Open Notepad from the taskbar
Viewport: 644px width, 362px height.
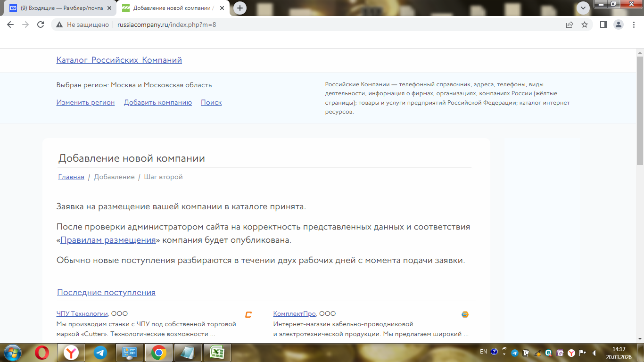point(188,353)
